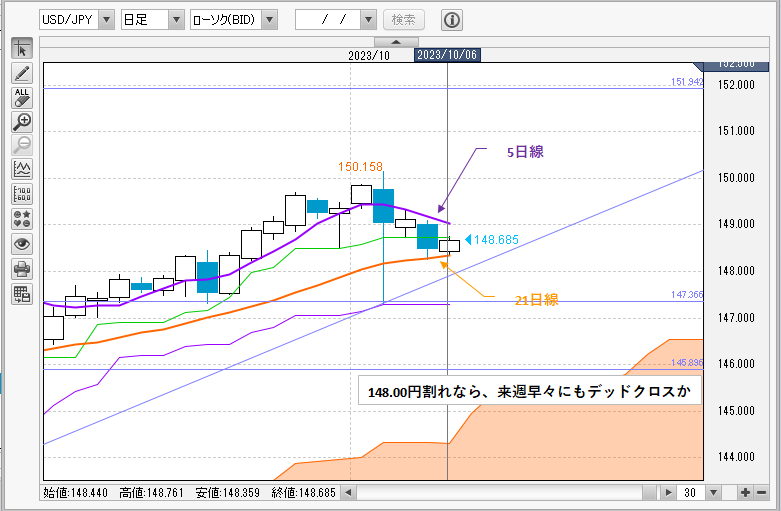The width and height of the screenshot is (781, 511).
Task: Click the bar count value 30
Action: click(x=690, y=493)
